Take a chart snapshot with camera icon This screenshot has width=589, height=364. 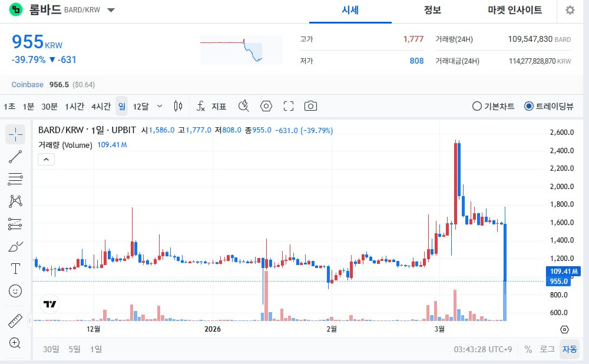point(310,106)
